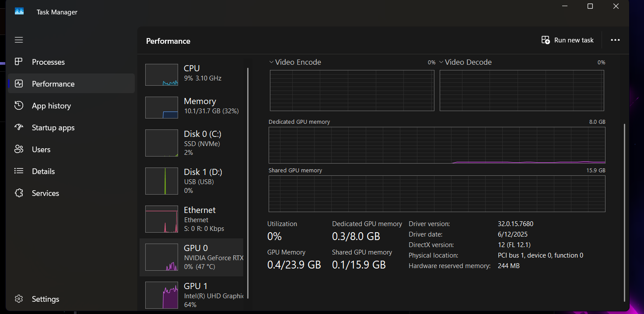Click the Dedicated GPU memory graph

pos(437,145)
